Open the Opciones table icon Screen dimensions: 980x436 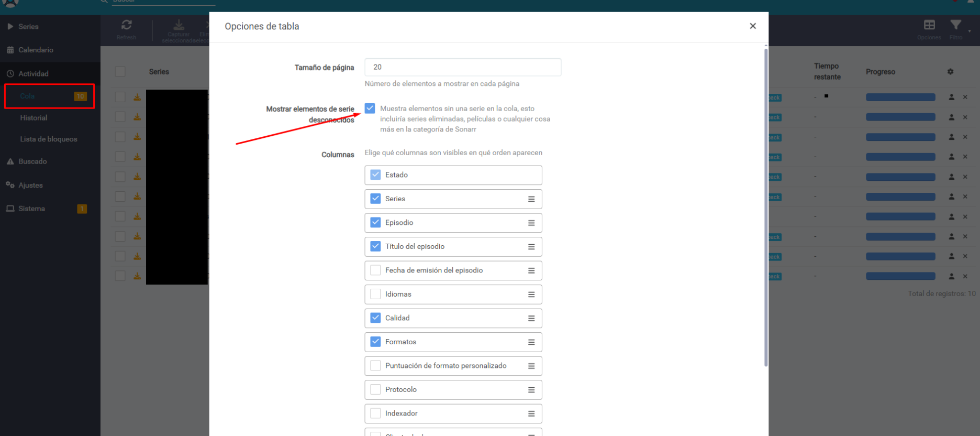pyautogui.click(x=929, y=25)
